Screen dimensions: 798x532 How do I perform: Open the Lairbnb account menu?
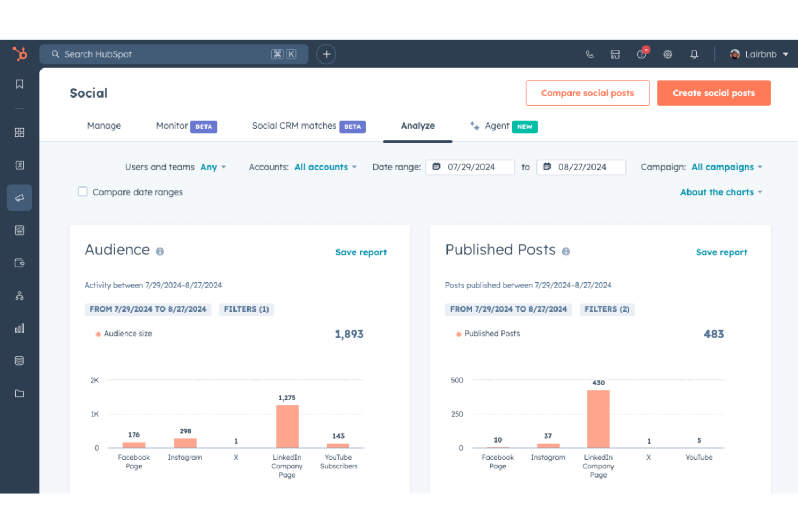759,54
